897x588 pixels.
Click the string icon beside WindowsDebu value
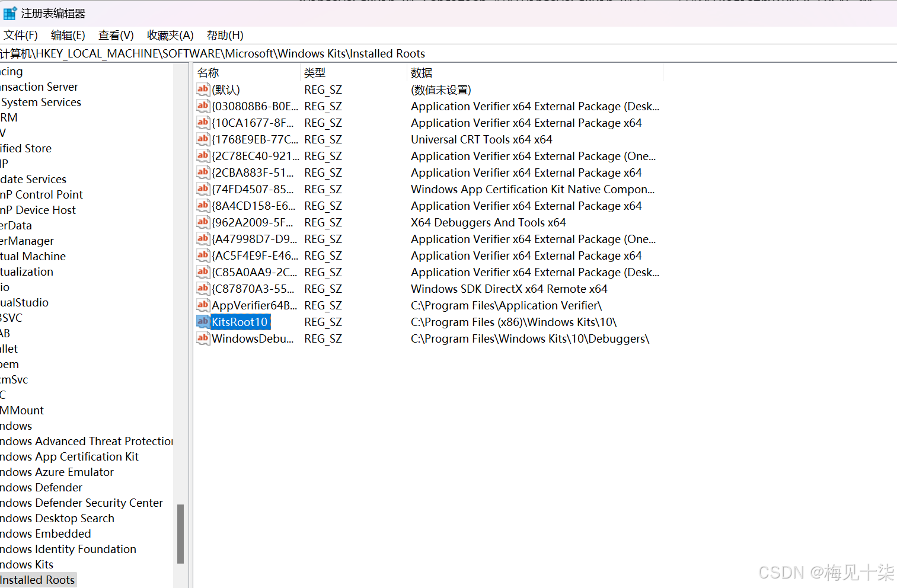tap(202, 338)
